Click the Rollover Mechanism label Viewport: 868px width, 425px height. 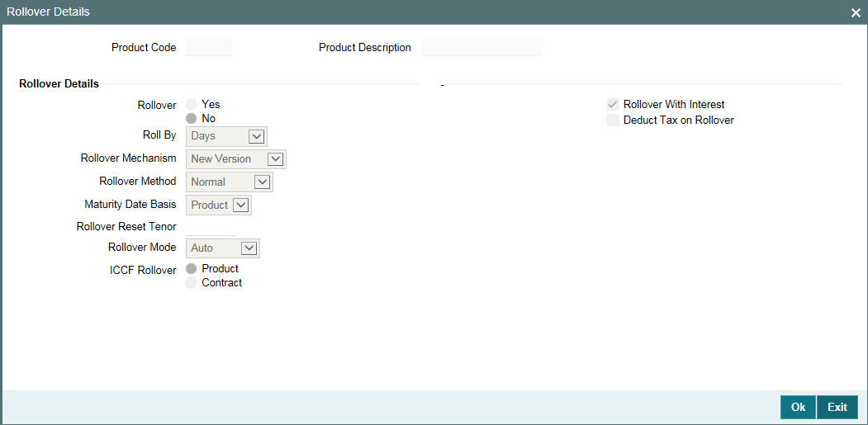pos(129,158)
